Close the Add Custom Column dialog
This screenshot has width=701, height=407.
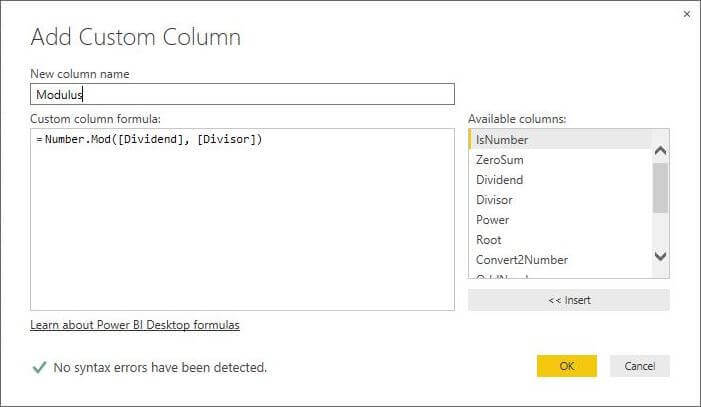tap(686, 14)
